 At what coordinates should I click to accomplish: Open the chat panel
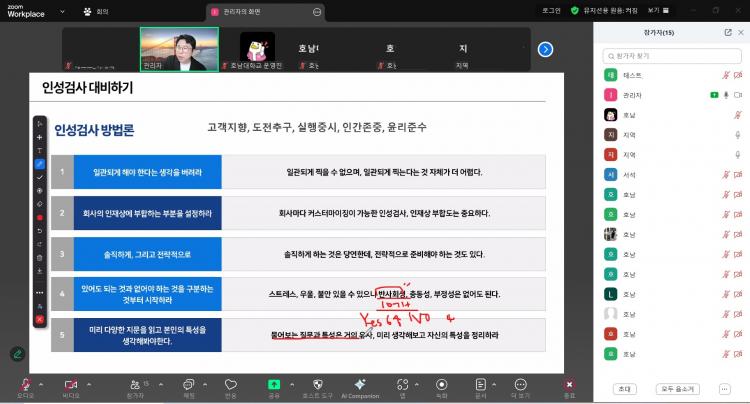coord(189,387)
